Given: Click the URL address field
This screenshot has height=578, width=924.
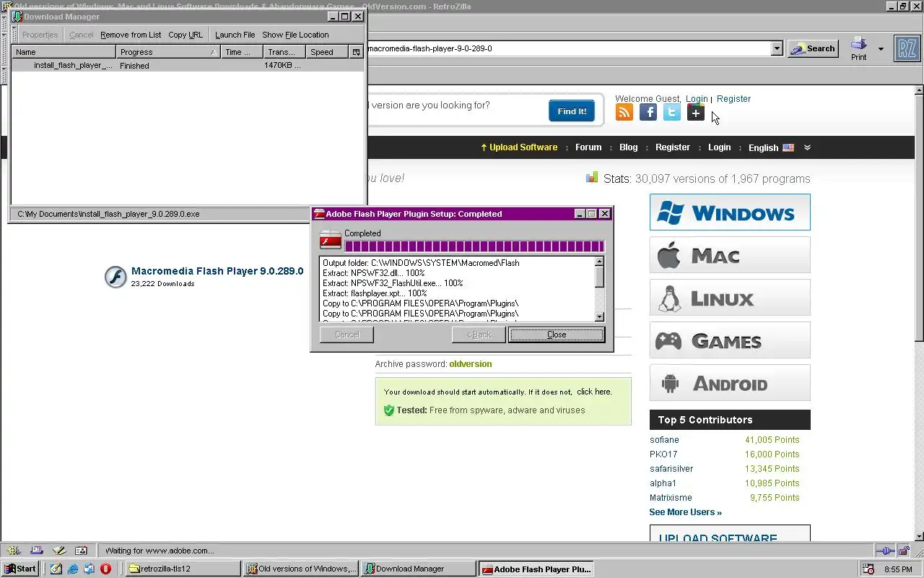Looking at the screenshot, I should [569, 48].
